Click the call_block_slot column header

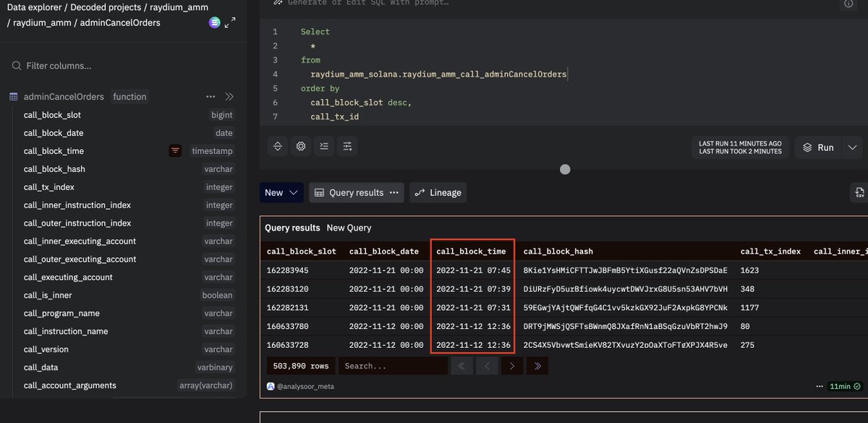[302, 252]
